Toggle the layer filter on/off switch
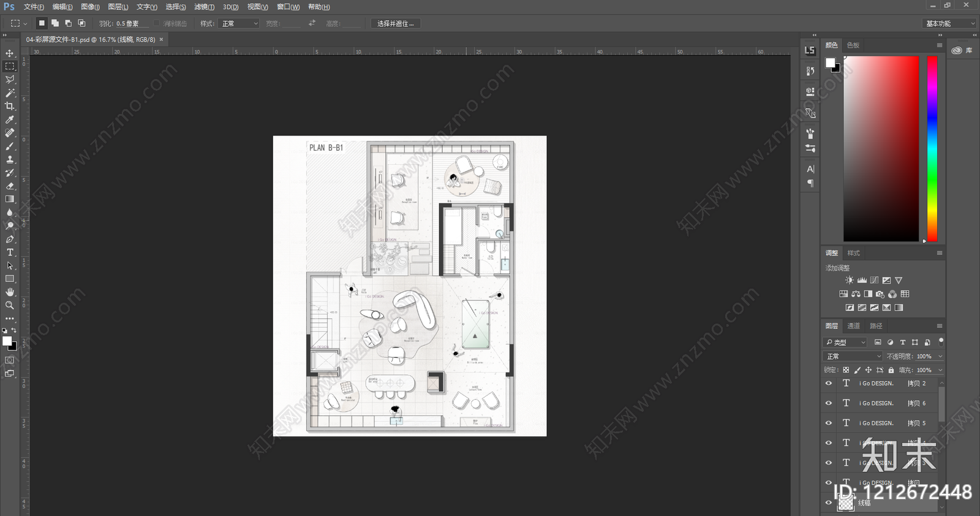 tap(941, 341)
